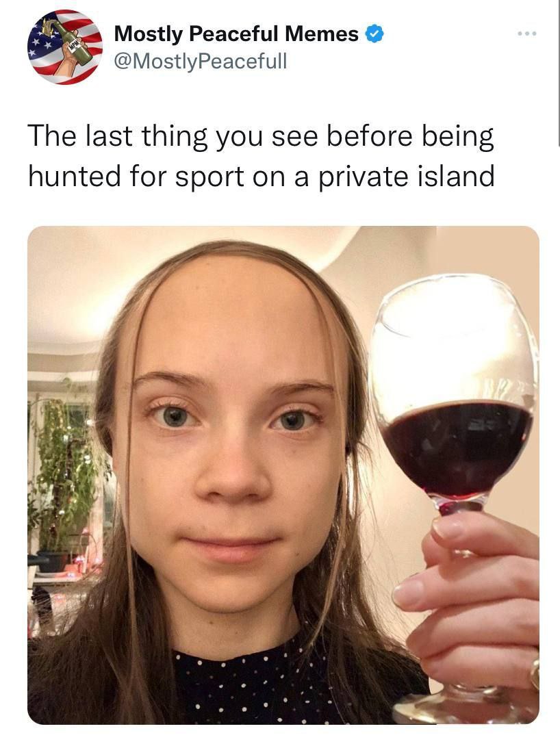Select the tweet text about private island

[x=262, y=156]
